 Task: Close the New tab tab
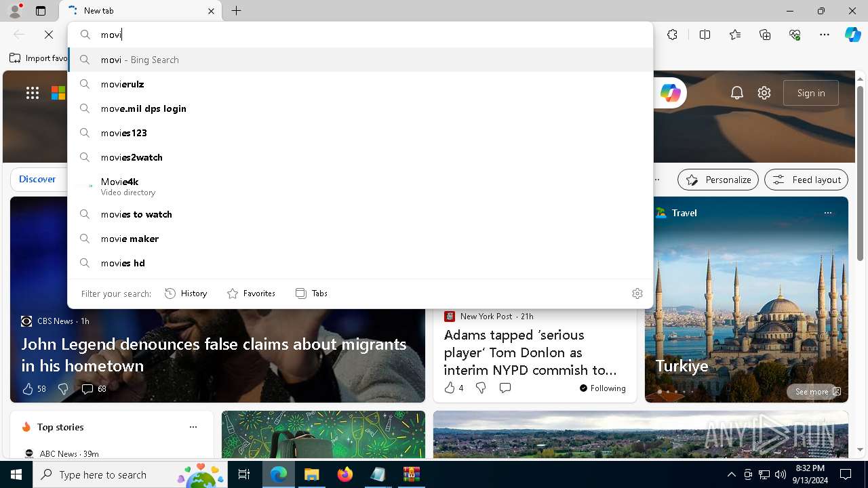click(211, 11)
